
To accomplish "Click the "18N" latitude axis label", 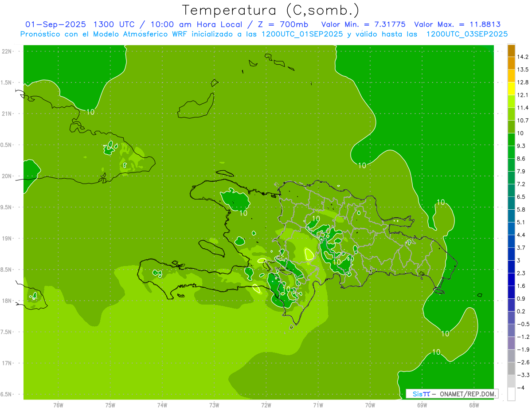I will pos(6,301).
